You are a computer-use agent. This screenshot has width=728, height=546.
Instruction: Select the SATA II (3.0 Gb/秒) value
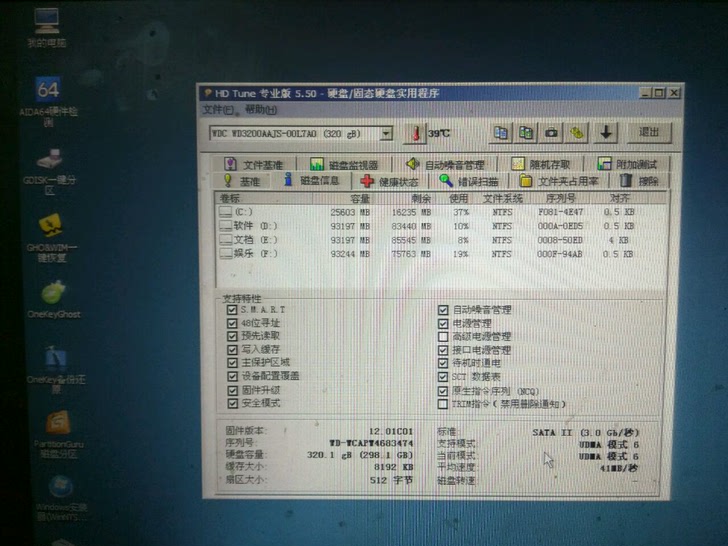[x=586, y=432]
